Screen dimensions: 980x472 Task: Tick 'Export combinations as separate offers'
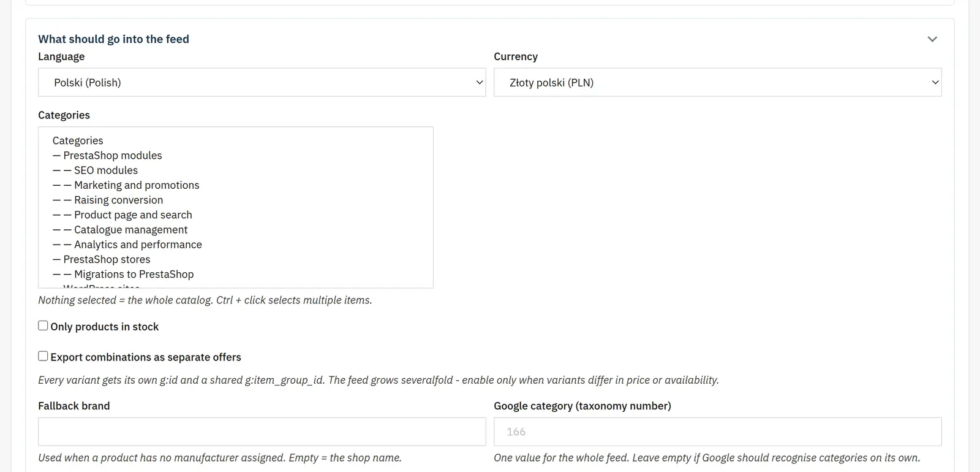43,356
